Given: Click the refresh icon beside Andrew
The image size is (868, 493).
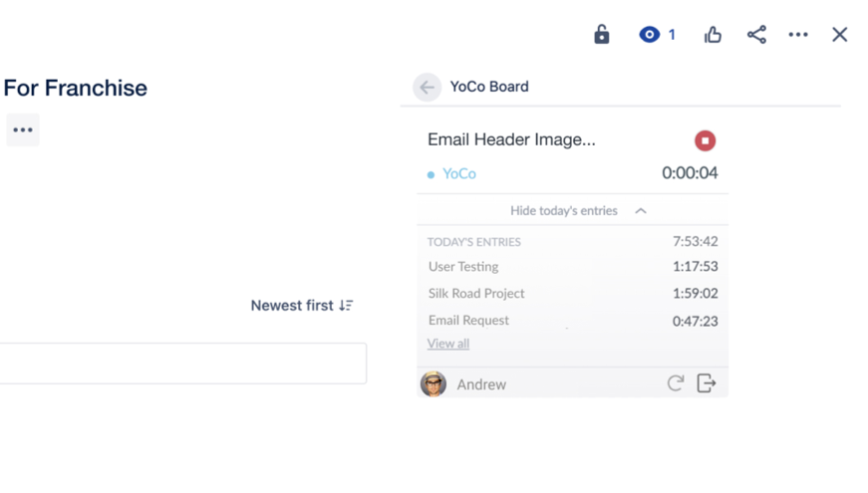Looking at the screenshot, I should coord(675,383).
